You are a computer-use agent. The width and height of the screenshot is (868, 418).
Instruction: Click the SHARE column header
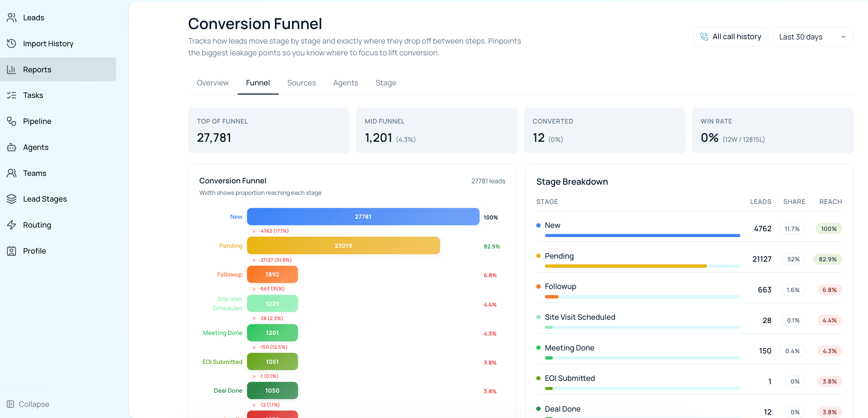click(794, 202)
